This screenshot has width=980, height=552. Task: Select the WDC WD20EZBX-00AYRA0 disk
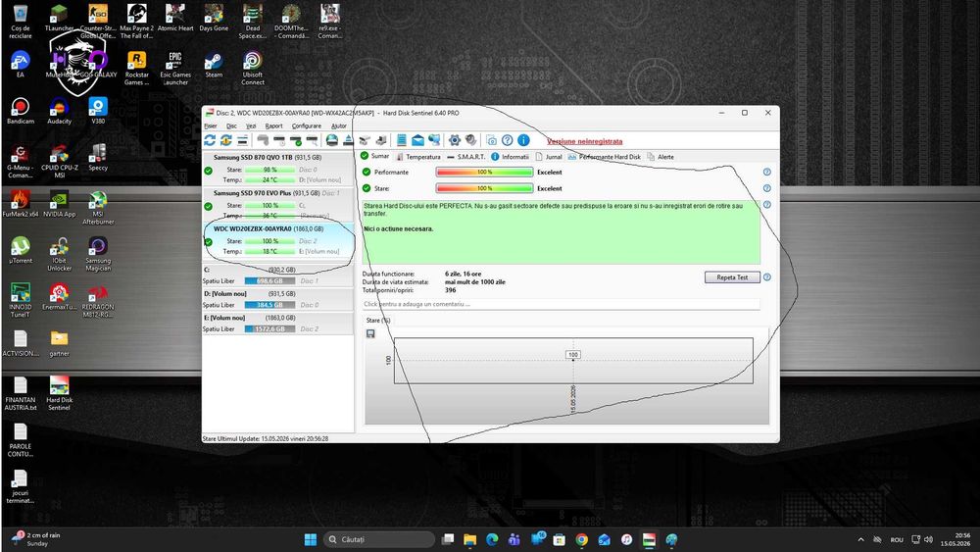[278, 240]
